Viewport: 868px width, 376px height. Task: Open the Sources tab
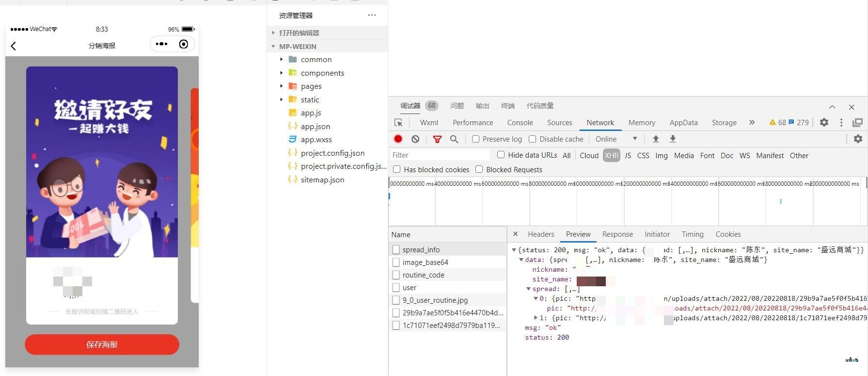560,123
